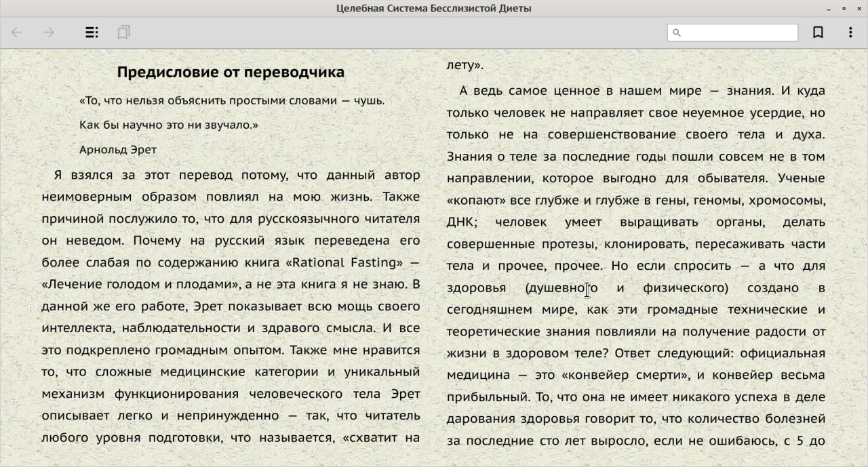Viewport: 868px width, 467px height.
Task: Go forward with the right arrow
Action: coord(49,33)
